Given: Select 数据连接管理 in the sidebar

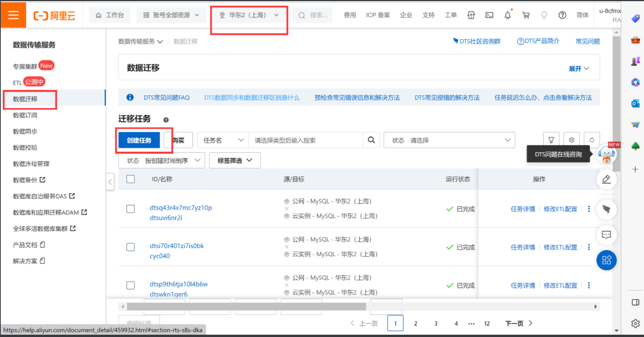Looking at the screenshot, I should 31,164.
